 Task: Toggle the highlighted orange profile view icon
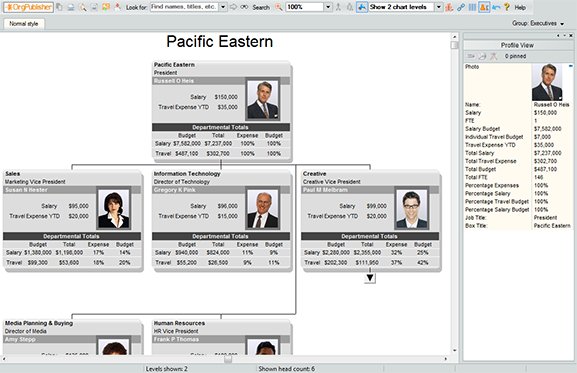484,7
